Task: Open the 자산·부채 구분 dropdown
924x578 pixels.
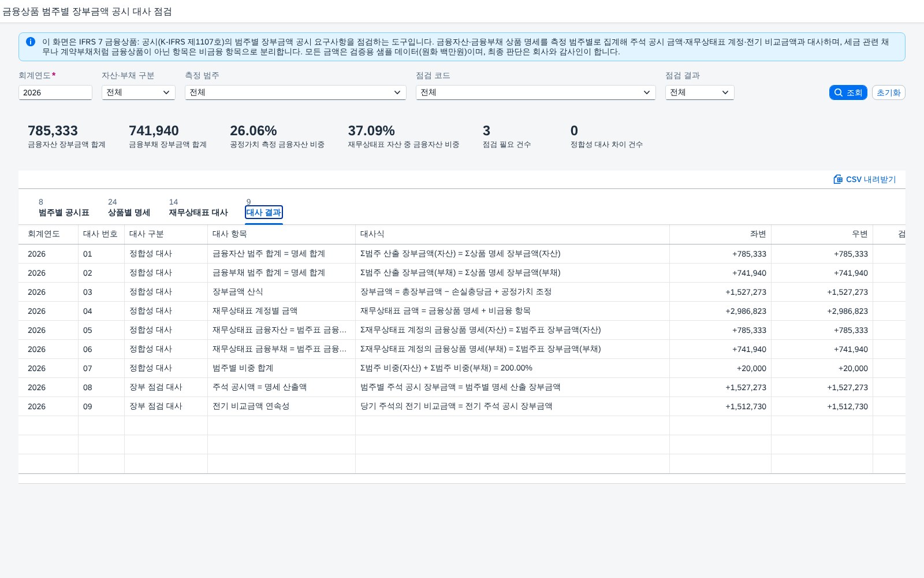Action: pyautogui.click(x=139, y=92)
